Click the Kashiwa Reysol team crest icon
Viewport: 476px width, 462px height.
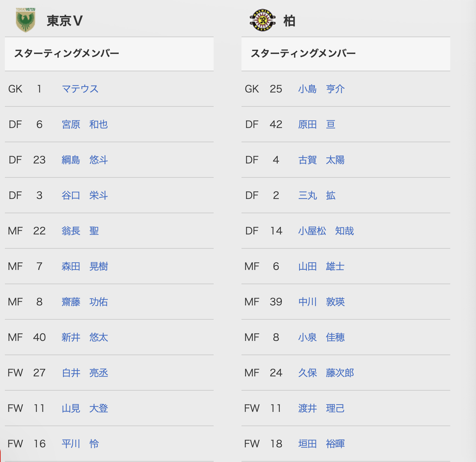pos(263,20)
